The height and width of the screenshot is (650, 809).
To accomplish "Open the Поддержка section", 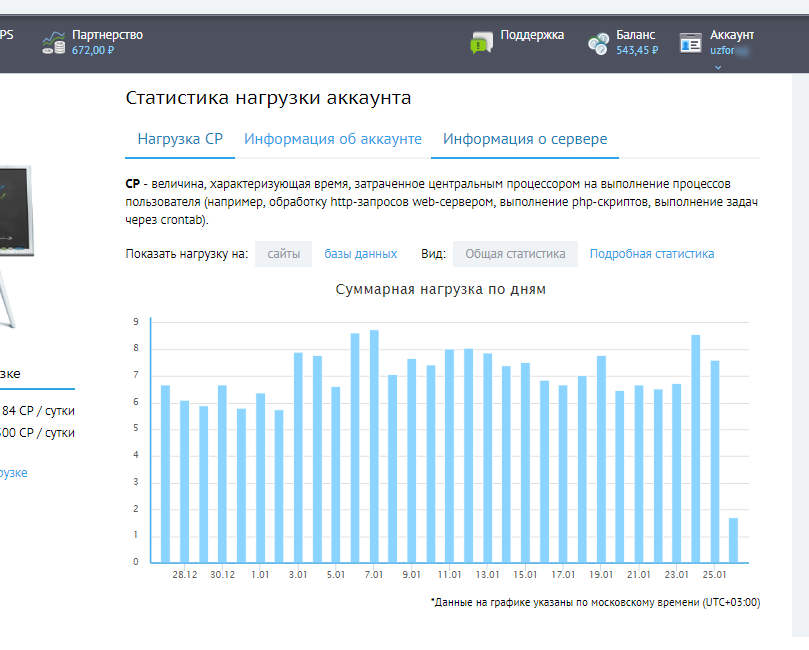I will tap(532, 35).
